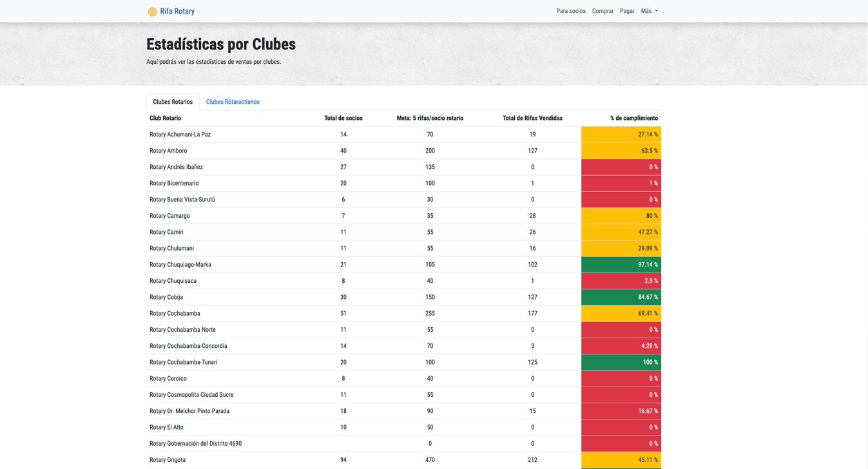Click the yellow 27.14 % cell
868x469 pixels.
click(621, 135)
